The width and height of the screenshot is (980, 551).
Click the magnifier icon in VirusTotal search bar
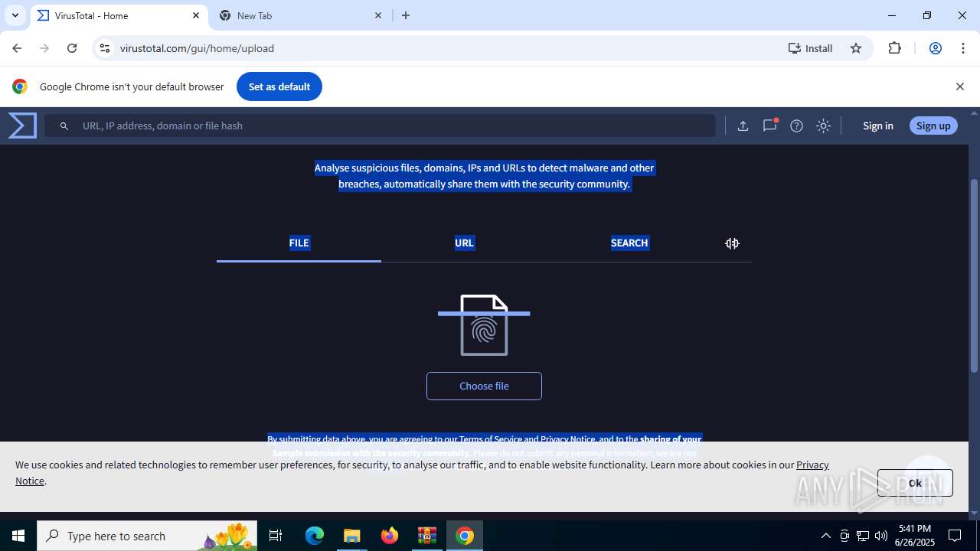point(64,126)
